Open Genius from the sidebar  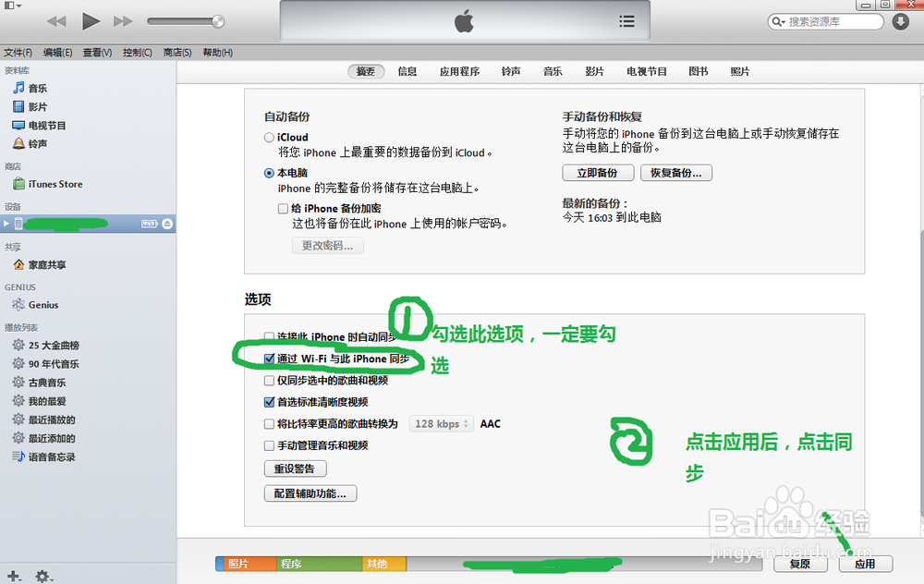41,305
